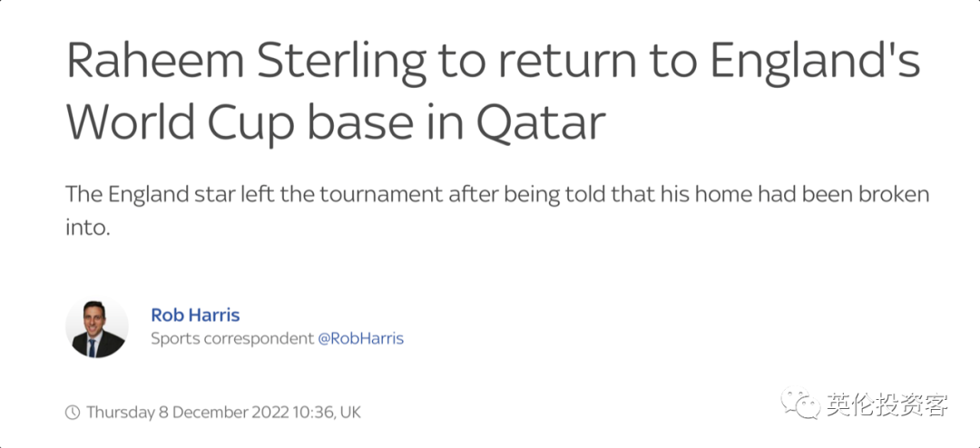
Task: Click the clock icon beside the timestamp
Action: pos(73,413)
